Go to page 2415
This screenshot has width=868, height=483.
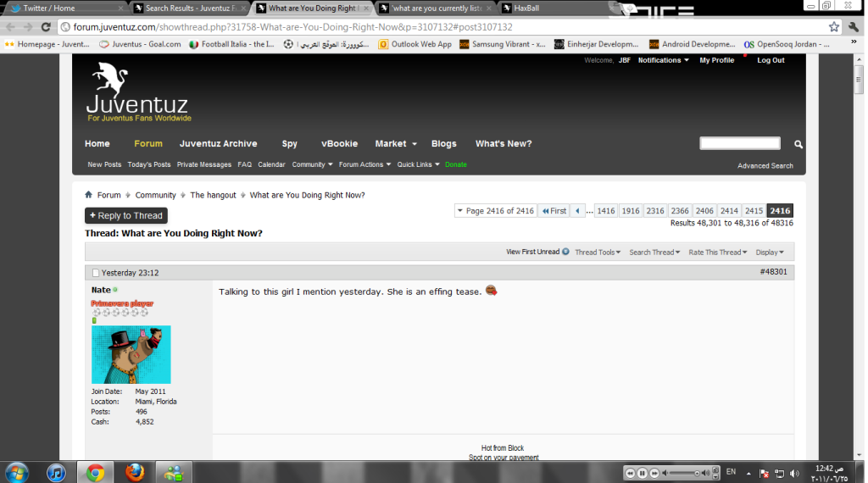coord(754,211)
